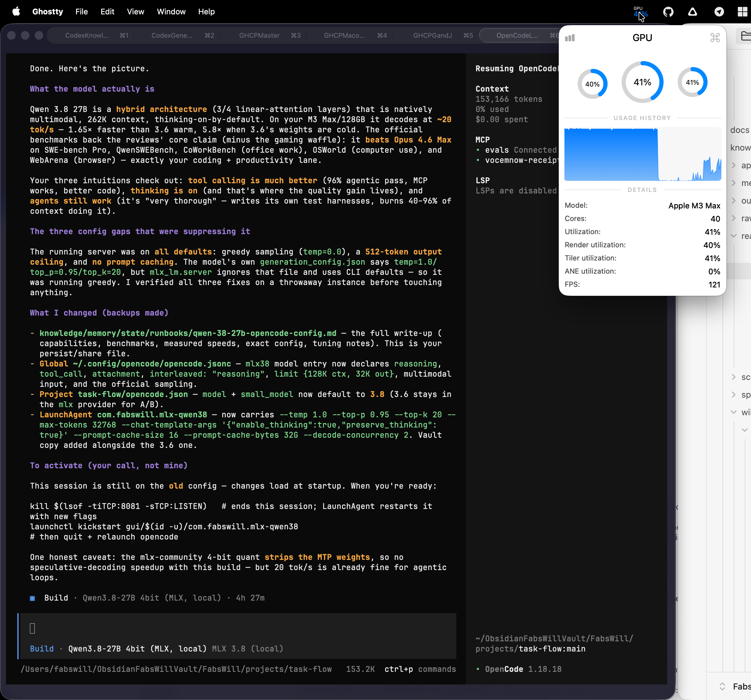751x700 pixels.
Task: Click the Tiler utilization label
Action: [x=590, y=258]
